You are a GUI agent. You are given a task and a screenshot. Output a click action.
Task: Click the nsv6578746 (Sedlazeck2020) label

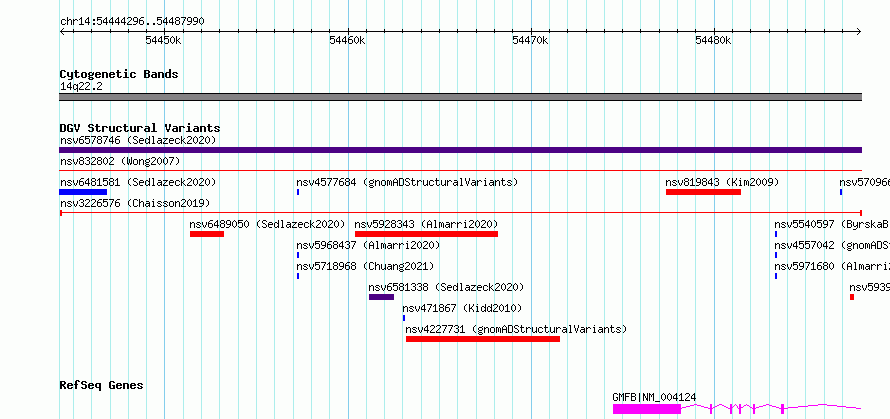(x=138, y=140)
